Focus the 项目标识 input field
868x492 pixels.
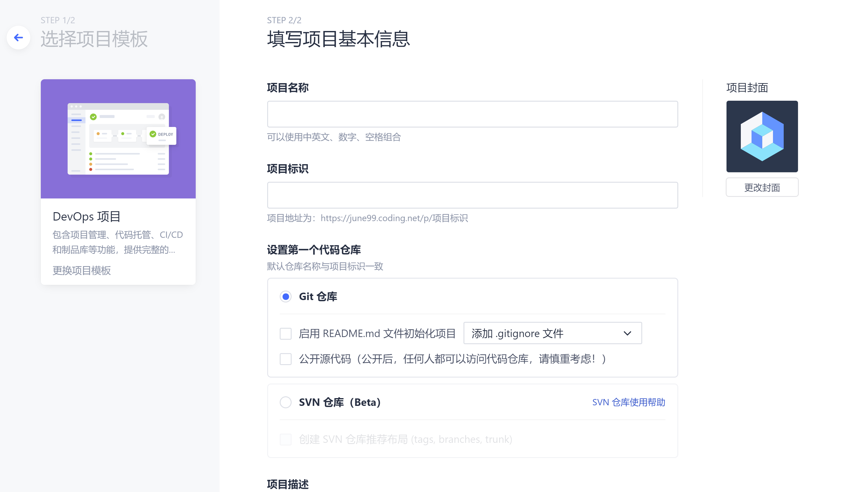[472, 195]
